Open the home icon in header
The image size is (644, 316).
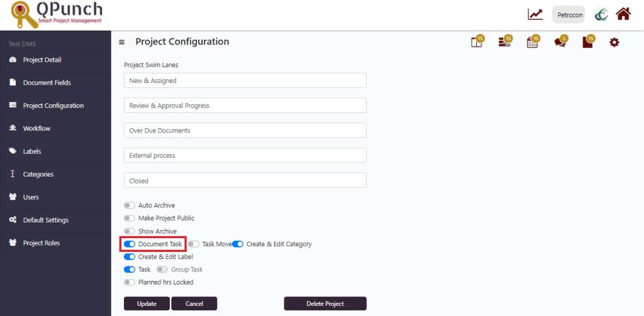pyautogui.click(x=623, y=14)
